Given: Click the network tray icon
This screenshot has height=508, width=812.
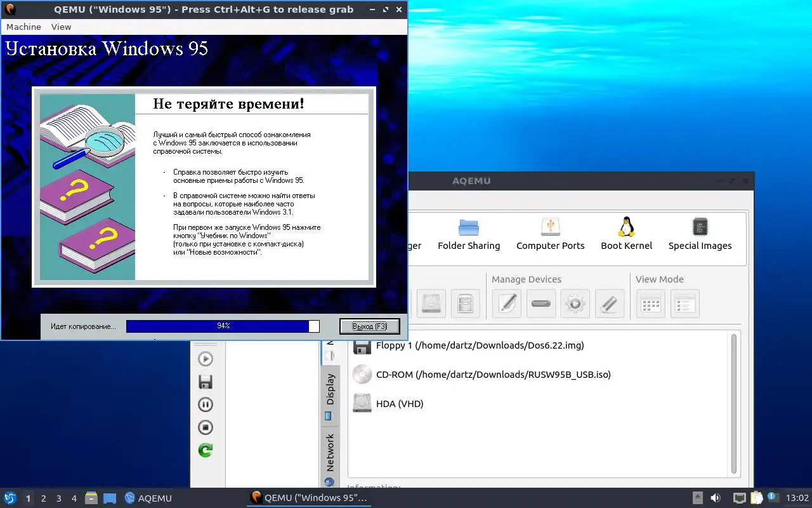Looking at the screenshot, I should tap(740, 498).
